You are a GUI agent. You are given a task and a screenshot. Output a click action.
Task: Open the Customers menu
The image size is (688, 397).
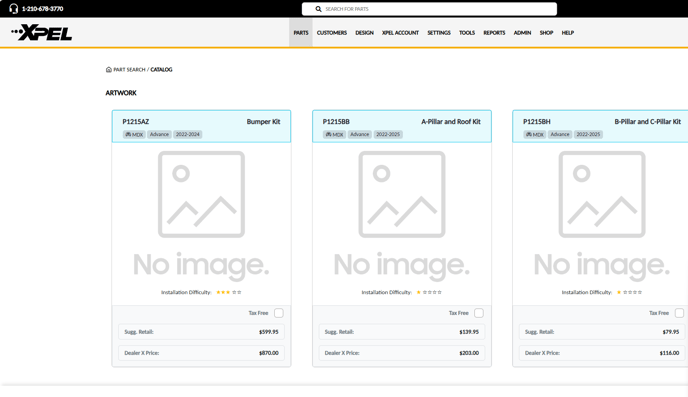coord(332,32)
